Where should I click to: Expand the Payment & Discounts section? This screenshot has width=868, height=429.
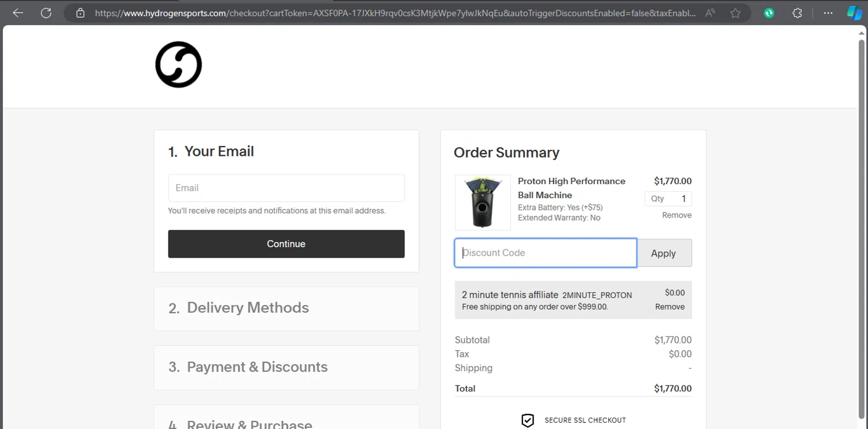(x=286, y=368)
